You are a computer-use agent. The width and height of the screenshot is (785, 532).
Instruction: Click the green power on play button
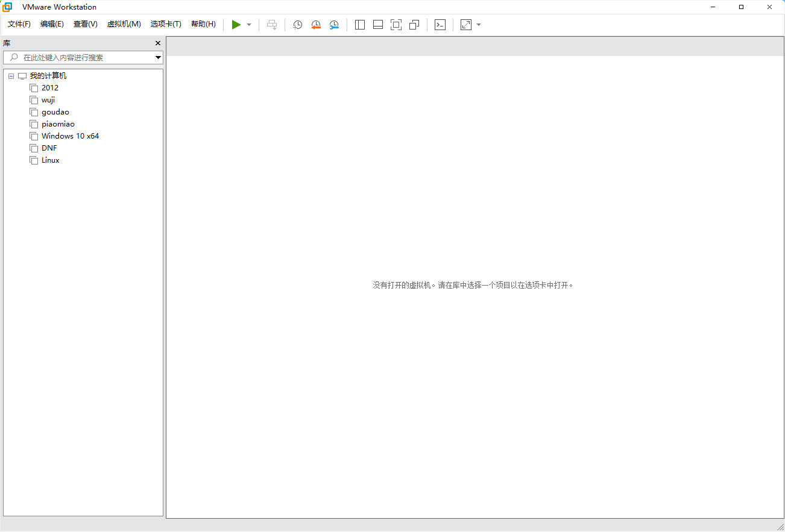(x=236, y=25)
